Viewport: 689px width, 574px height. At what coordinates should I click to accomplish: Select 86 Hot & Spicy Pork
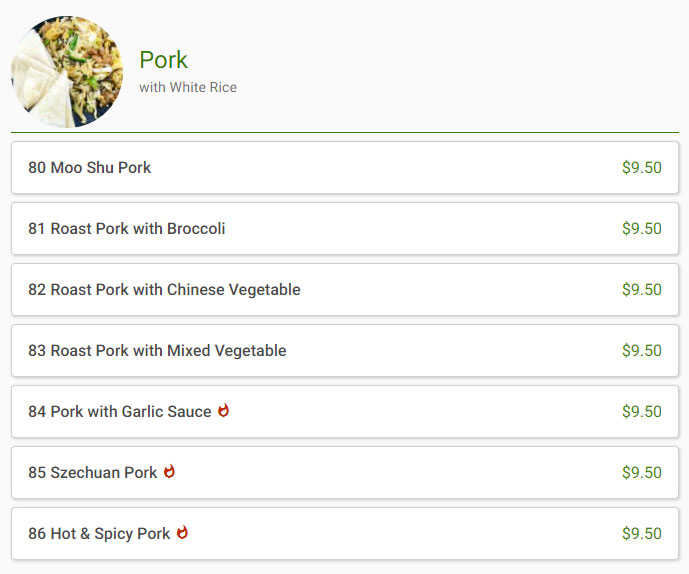(x=345, y=534)
